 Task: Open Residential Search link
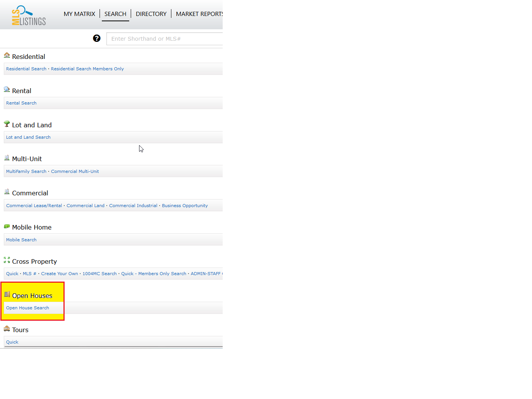[x=26, y=69]
